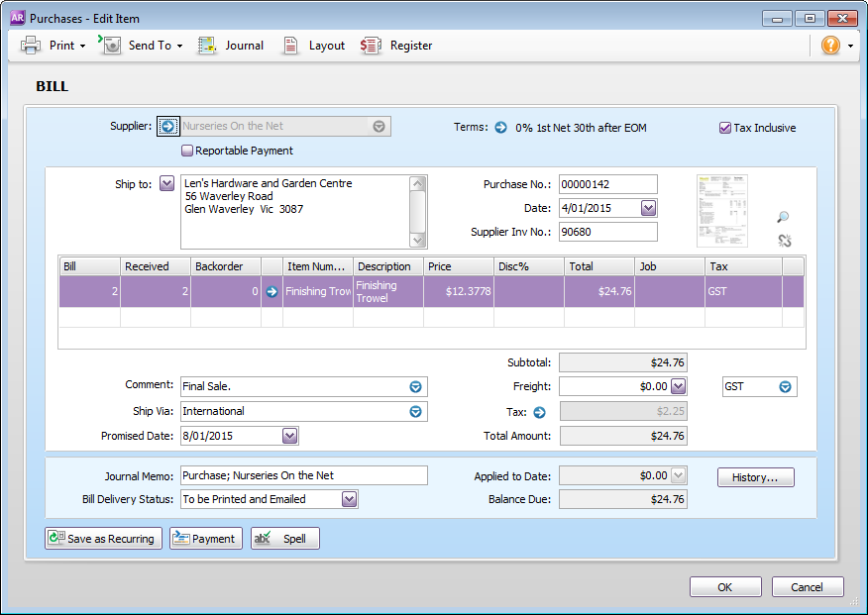Enable the Reportable Payment checkbox
Screen dimensions: 868x615
186,152
